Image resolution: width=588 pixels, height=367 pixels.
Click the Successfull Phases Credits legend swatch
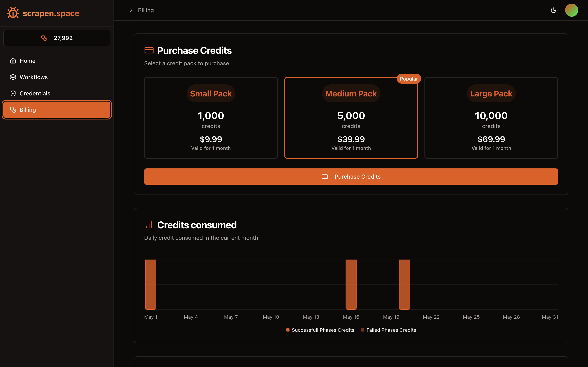pyautogui.click(x=288, y=330)
